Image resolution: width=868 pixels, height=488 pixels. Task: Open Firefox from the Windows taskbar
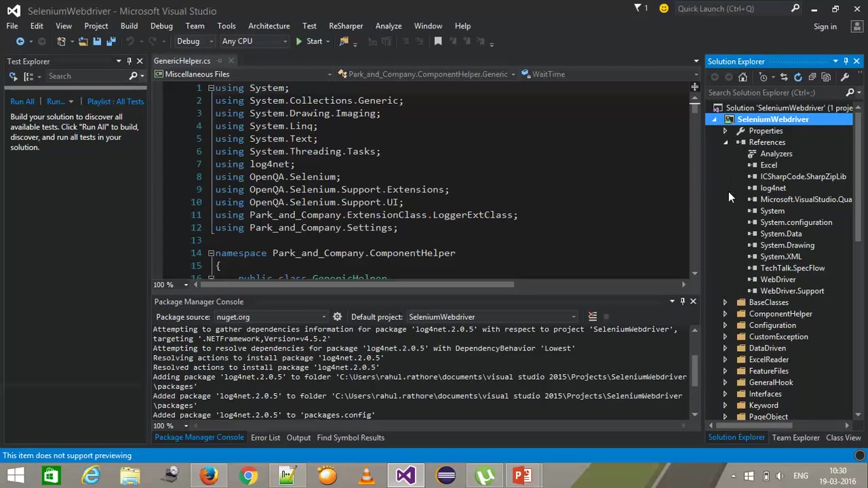pos(209,476)
